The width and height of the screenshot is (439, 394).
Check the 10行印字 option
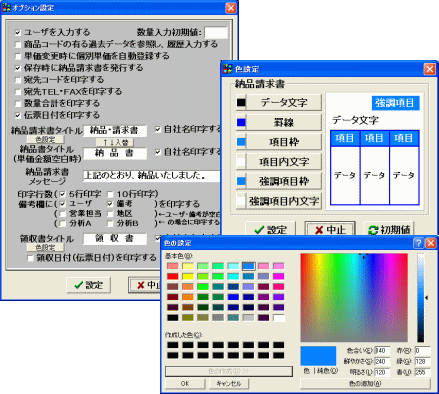click(x=110, y=194)
